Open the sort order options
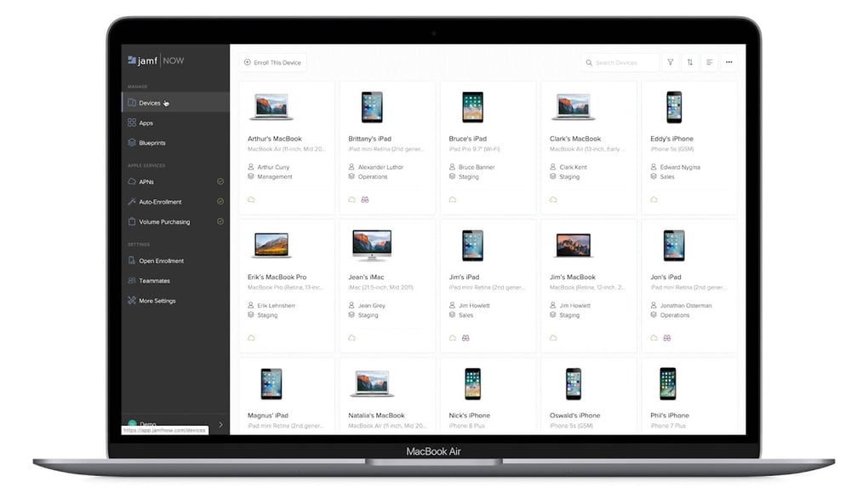Image resolution: width=868 pixels, height=488 pixels. pyautogui.click(x=690, y=62)
